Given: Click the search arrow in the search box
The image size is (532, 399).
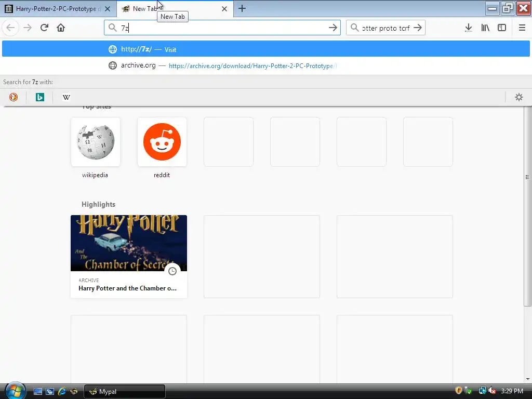Looking at the screenshot, I should (418, 28).
